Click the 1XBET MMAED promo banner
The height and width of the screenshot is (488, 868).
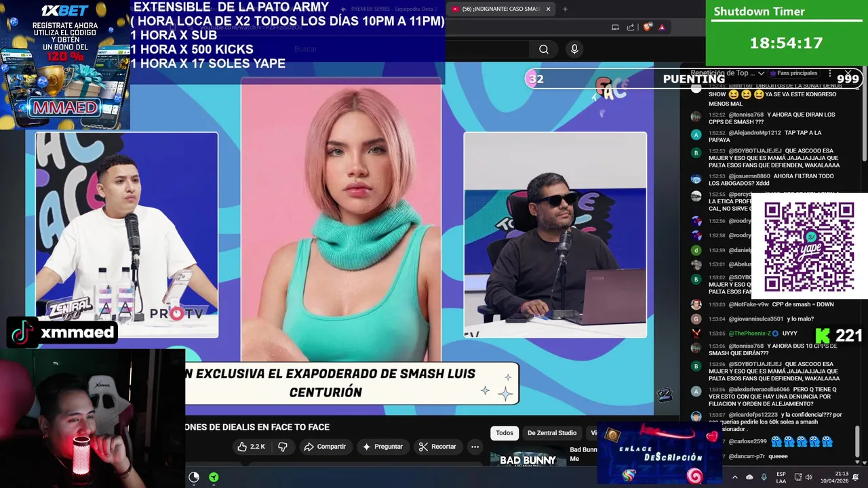click(65, 64)
